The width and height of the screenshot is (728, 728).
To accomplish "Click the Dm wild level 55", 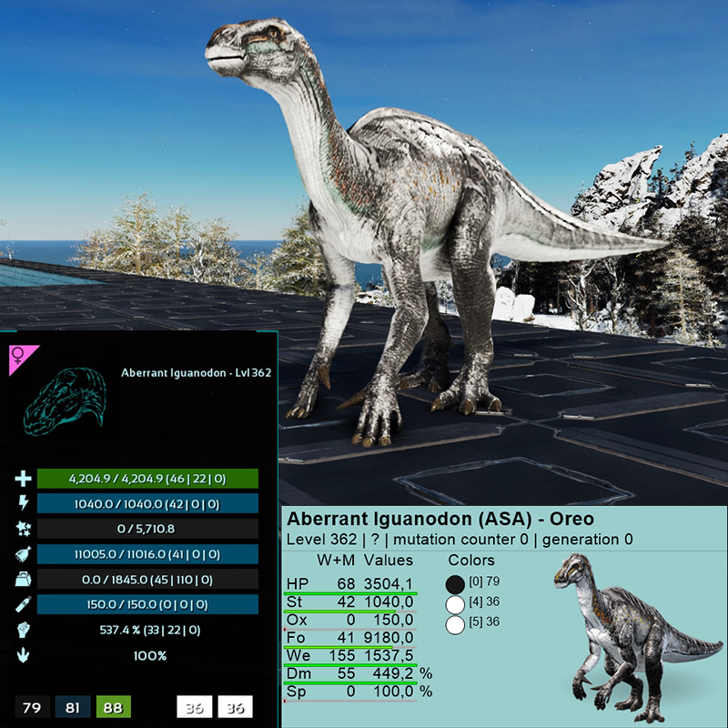I will (347, 673).
